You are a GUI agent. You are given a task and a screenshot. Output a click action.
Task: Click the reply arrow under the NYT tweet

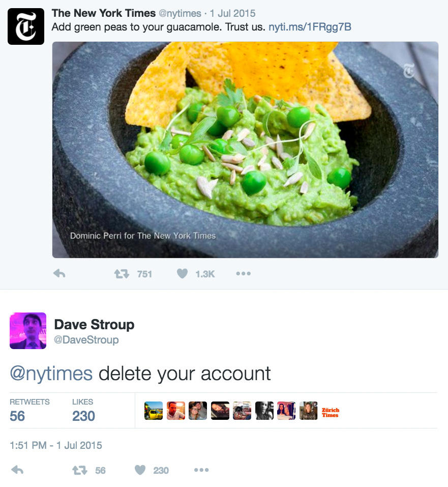[59, 274]
